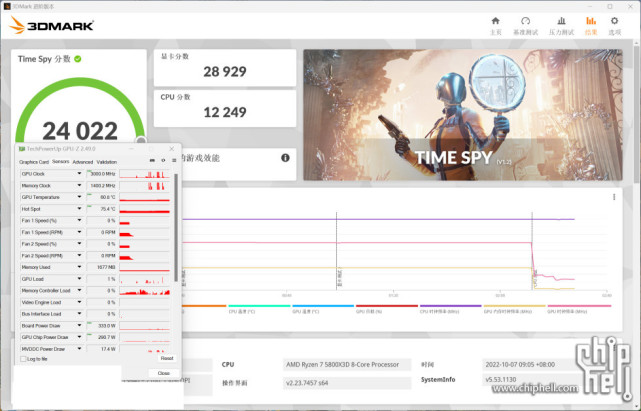Click the overall score 24 022

point(80,131)
